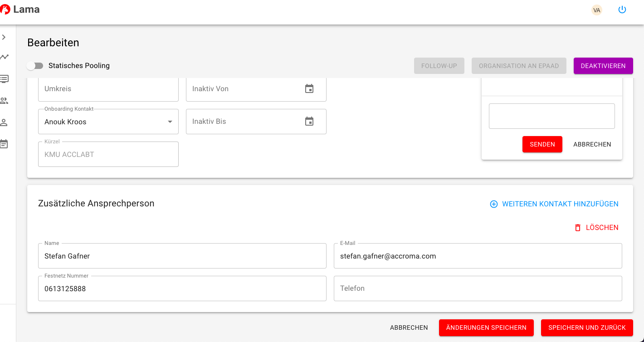This screenshot has height=342, width=644.
Task: Open the list view sidebar icon
Action: [x=4, y=79]
